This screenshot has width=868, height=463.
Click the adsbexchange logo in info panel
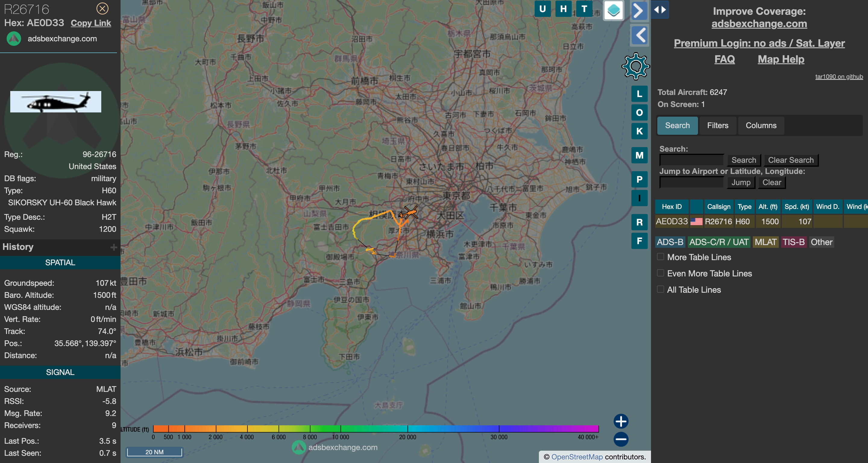click(x=14, y=39)
